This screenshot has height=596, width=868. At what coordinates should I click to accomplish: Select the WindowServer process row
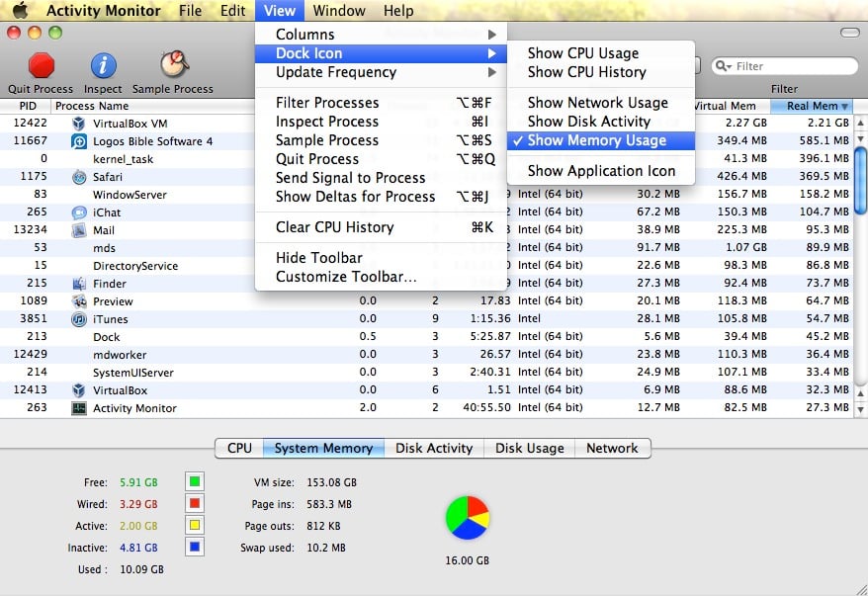pos(426,195)
